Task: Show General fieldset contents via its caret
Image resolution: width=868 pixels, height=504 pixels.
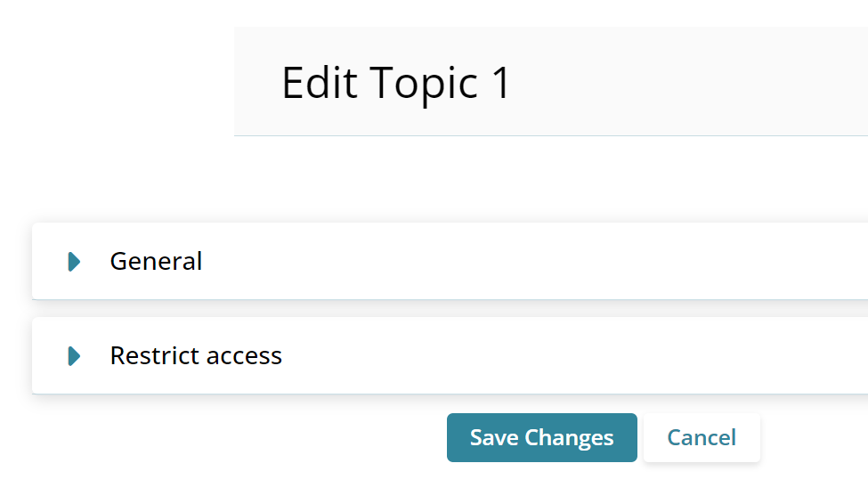Action: click(74, 262)
